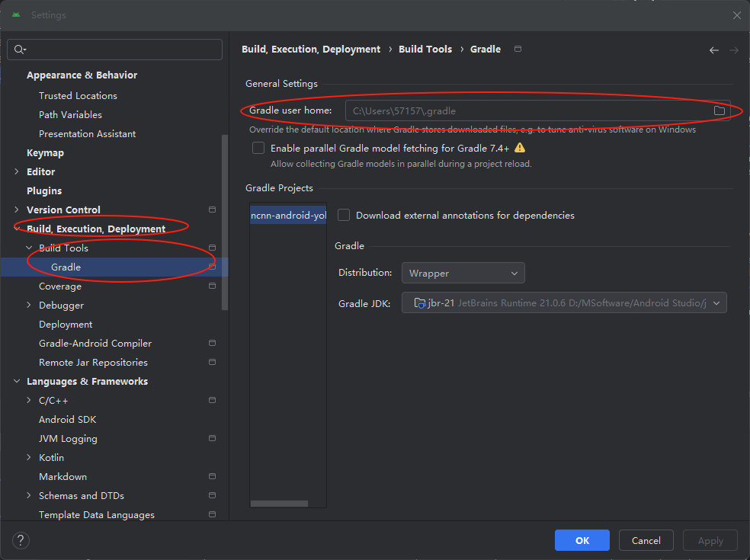Viewport: 750px width, 560px height.
Task: Open Presentation Assistant settings
Action: pyautogui.click(x=87, y=134)
